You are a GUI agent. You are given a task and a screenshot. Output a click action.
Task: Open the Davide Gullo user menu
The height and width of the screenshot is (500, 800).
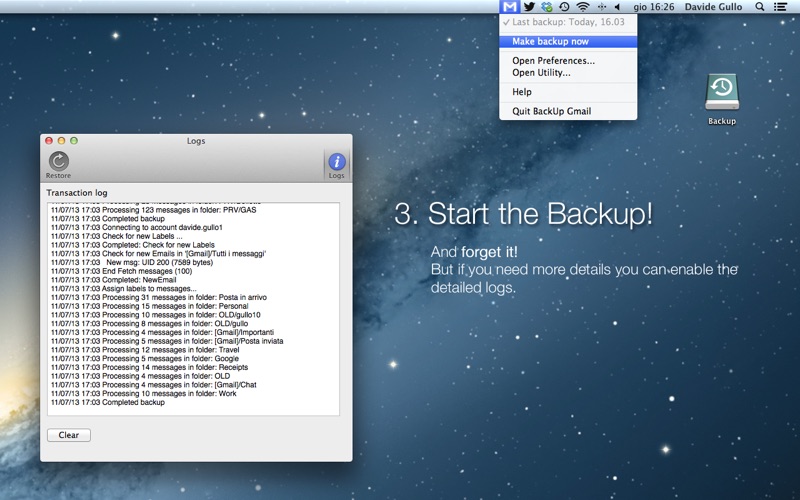[x=713, y=7]
